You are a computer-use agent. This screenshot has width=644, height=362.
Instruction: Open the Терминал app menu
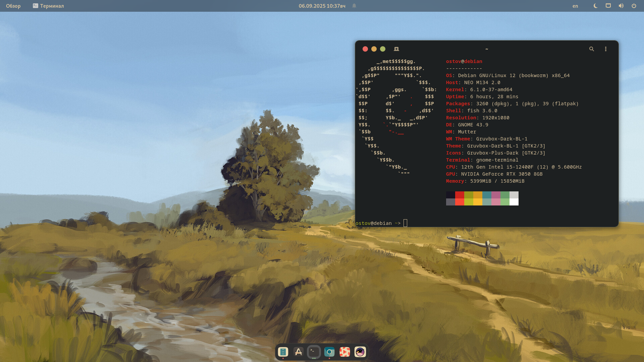point(48,6)
